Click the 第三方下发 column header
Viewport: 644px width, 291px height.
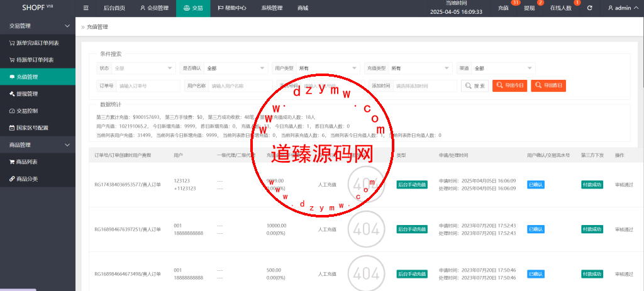coord(592,155)
